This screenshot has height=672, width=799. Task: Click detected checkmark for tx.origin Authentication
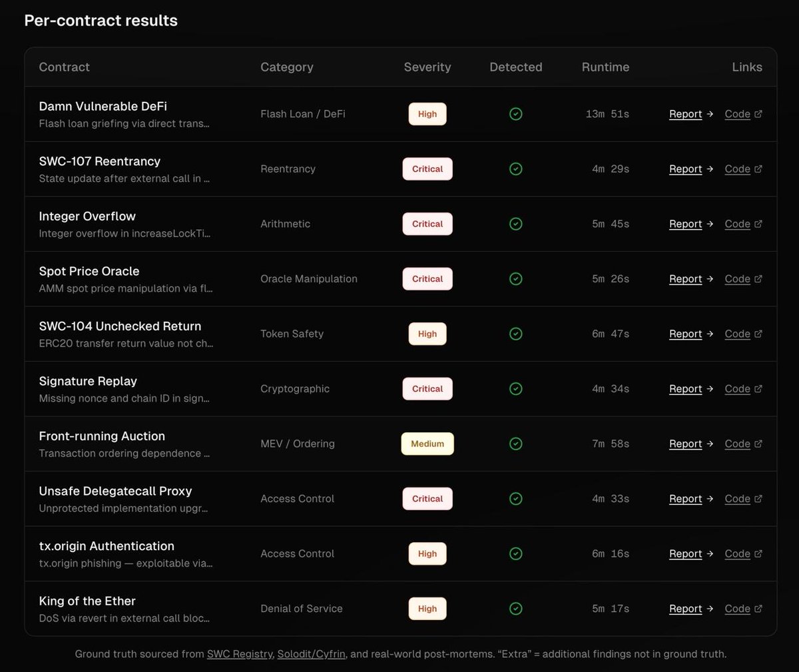click(x=515, y=553)
